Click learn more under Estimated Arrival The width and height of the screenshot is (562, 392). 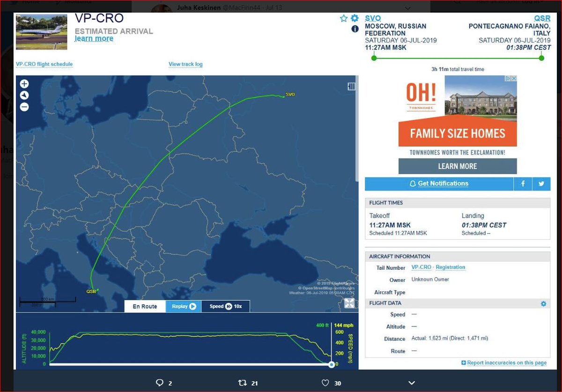94,39
